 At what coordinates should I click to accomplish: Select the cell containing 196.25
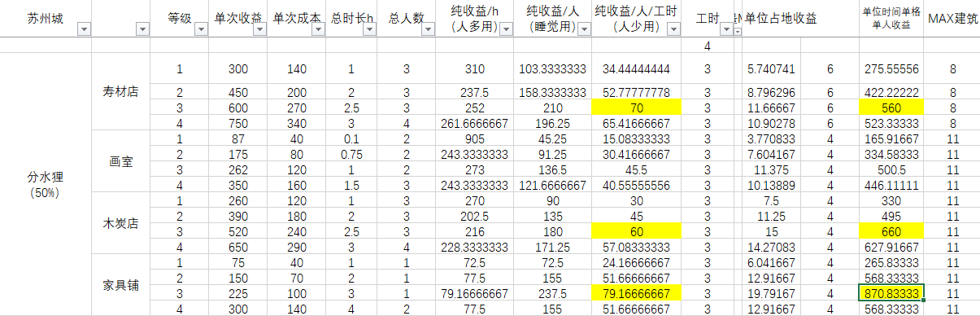tap(553, 122)
